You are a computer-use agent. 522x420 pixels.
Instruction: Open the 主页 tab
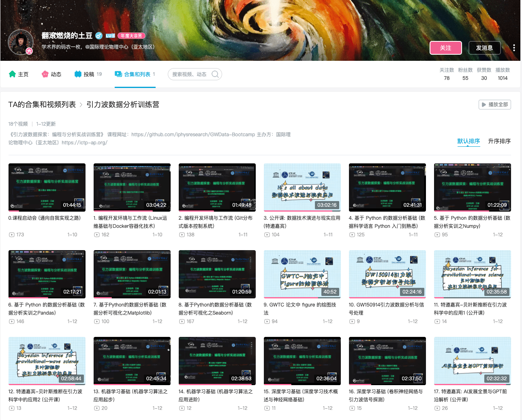tap(19, 74)
